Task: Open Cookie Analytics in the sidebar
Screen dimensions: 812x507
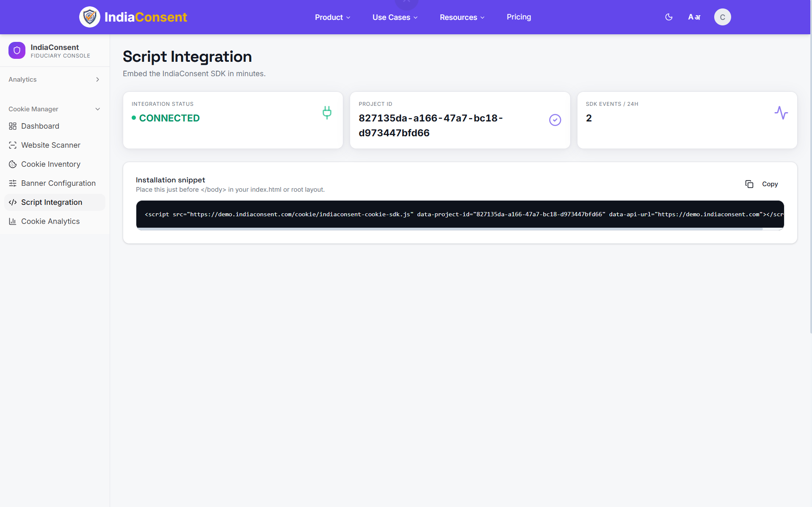Action: [55, 221]
